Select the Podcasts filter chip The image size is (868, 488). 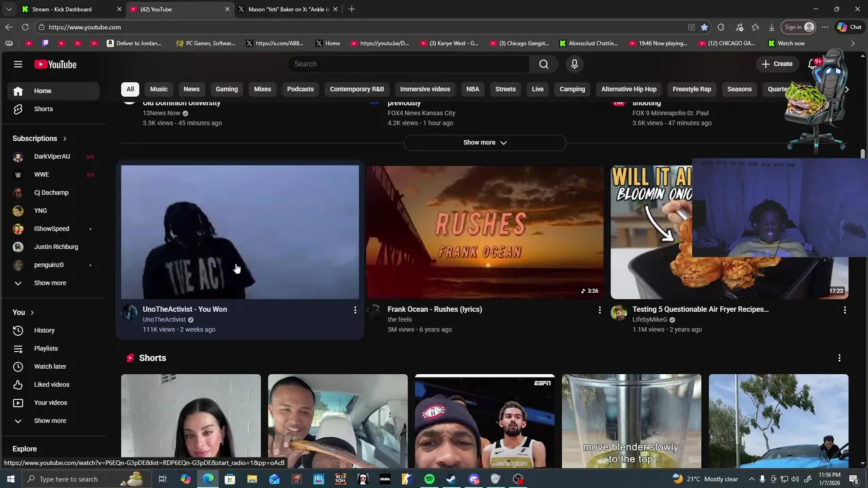pyautogui.click(x=300, y=89)
